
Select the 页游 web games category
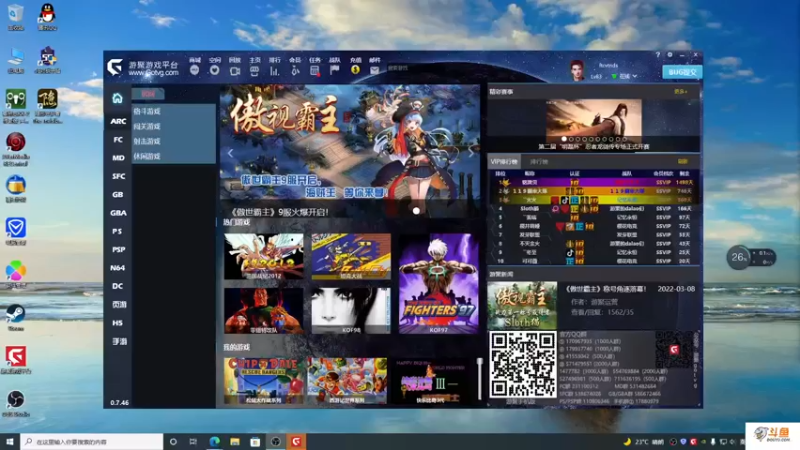[x=118, y=305]
